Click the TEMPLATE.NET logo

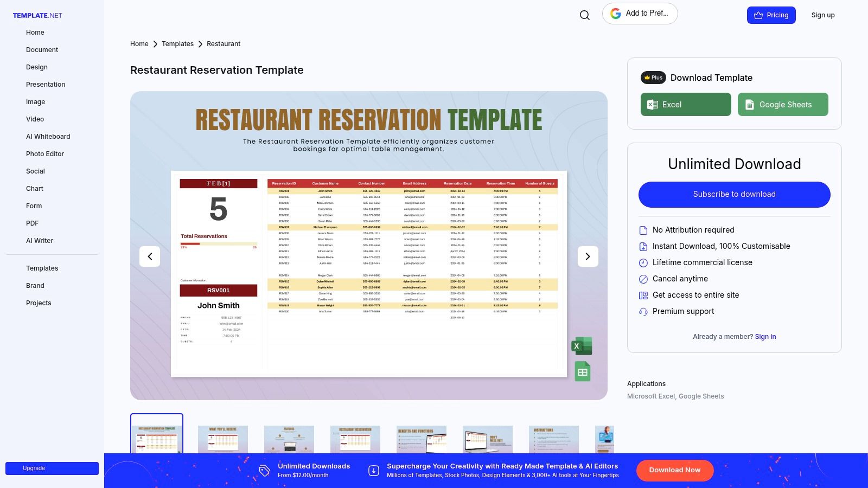tap(37, 15)
